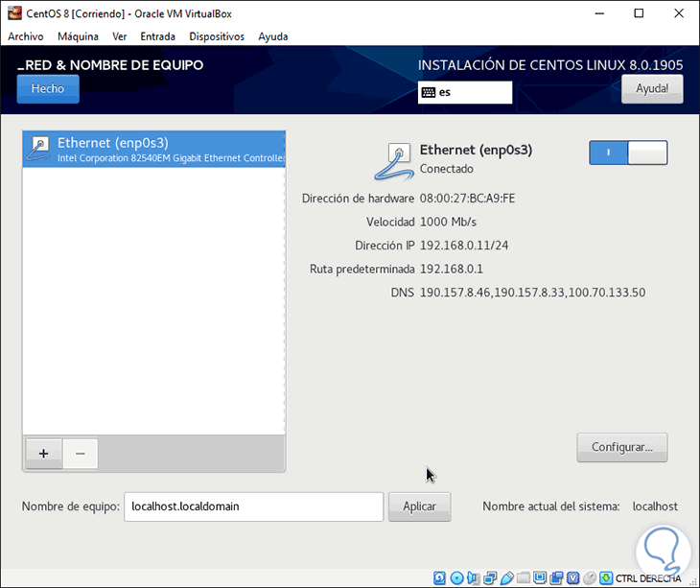Click the keyboard layout icon next to es
This screenshot has width=700, height=588.
point(429,92)
